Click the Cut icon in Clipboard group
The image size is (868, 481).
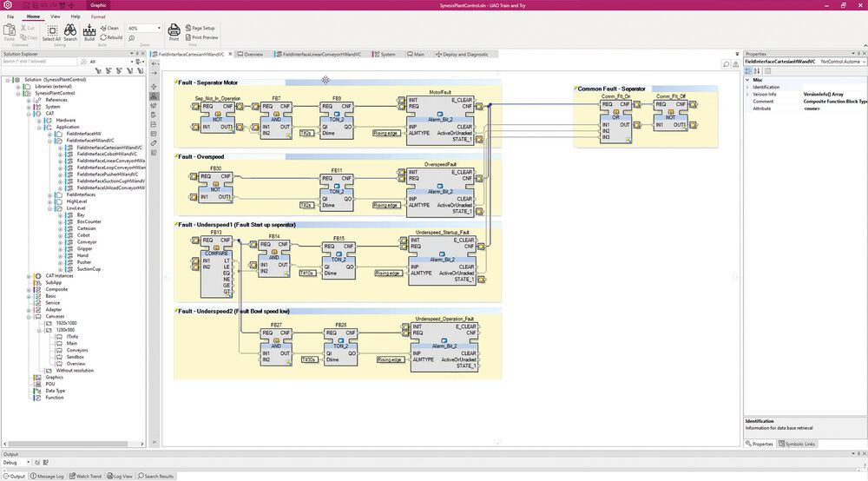pyautogui.click(x=28, y=28)
